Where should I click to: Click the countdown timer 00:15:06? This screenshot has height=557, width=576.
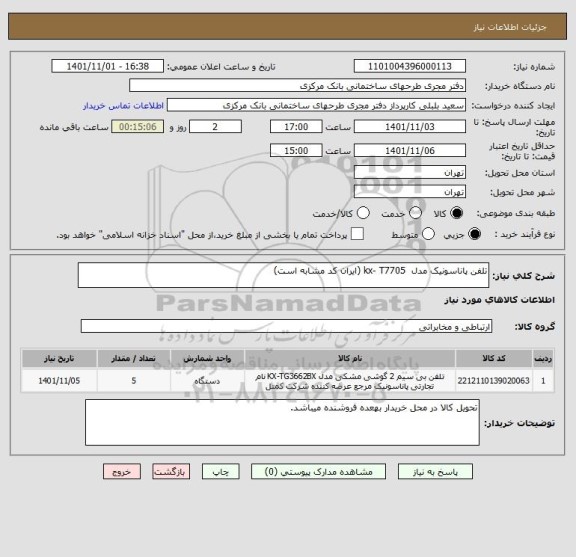pyautogui.click(x=138, y=127)
